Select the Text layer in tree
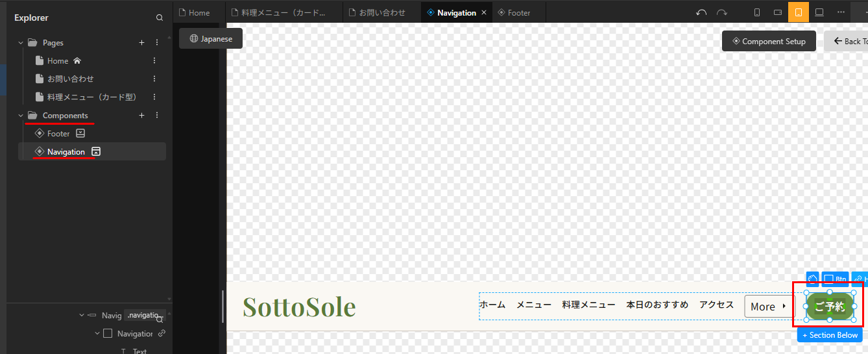 coord(139,351)
